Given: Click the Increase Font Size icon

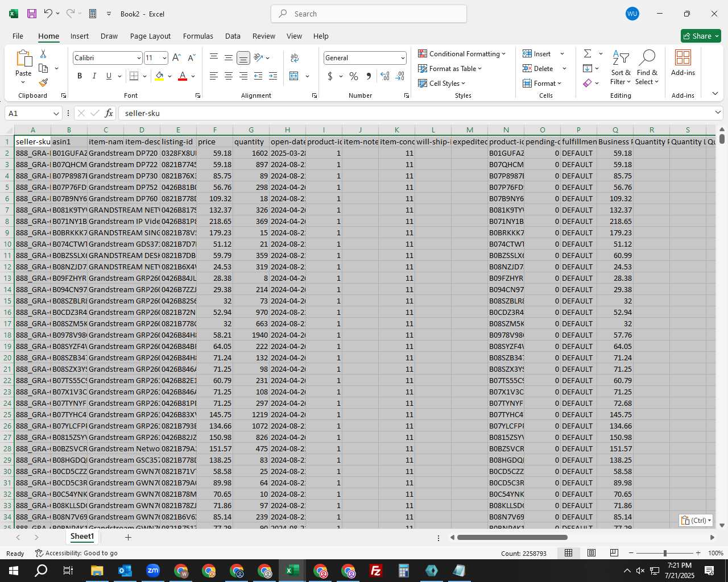Looking at the screenshot, I should point(176,58).
